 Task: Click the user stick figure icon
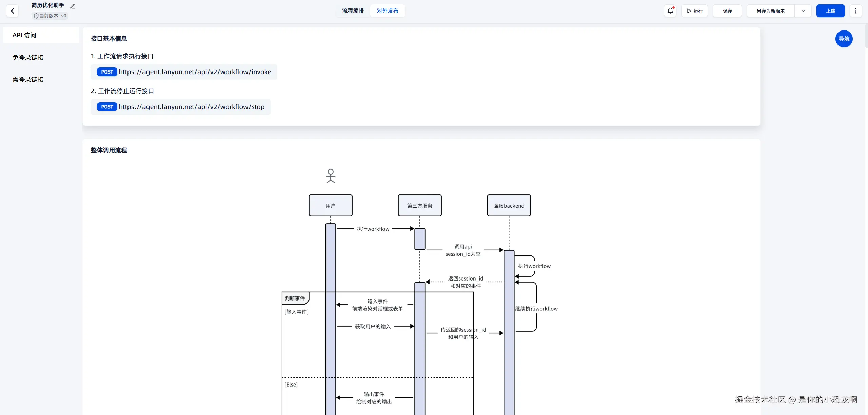pos(331,176)
